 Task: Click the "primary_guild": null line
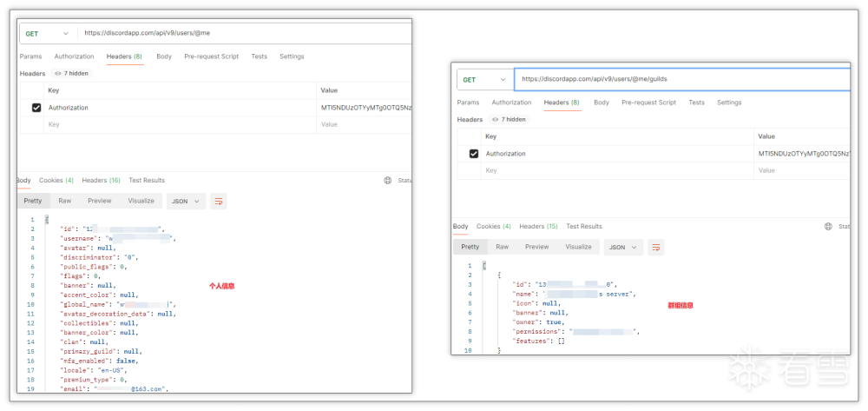click(101, 352)
